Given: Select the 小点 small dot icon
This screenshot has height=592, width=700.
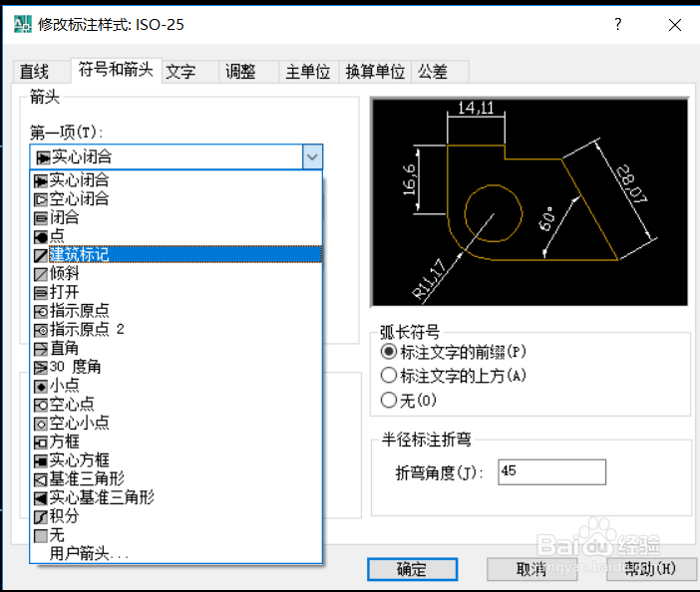Looking at the screenshot, I should (41, 387).
